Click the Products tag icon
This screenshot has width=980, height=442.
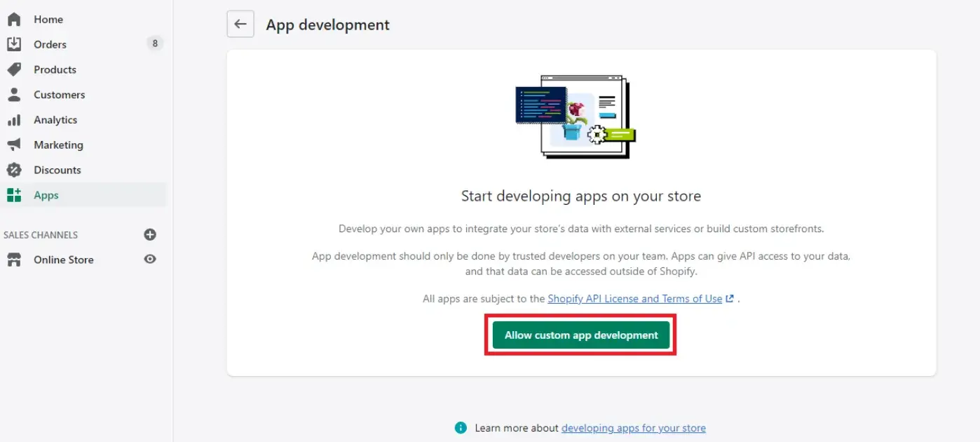click(x=14, y=69)
